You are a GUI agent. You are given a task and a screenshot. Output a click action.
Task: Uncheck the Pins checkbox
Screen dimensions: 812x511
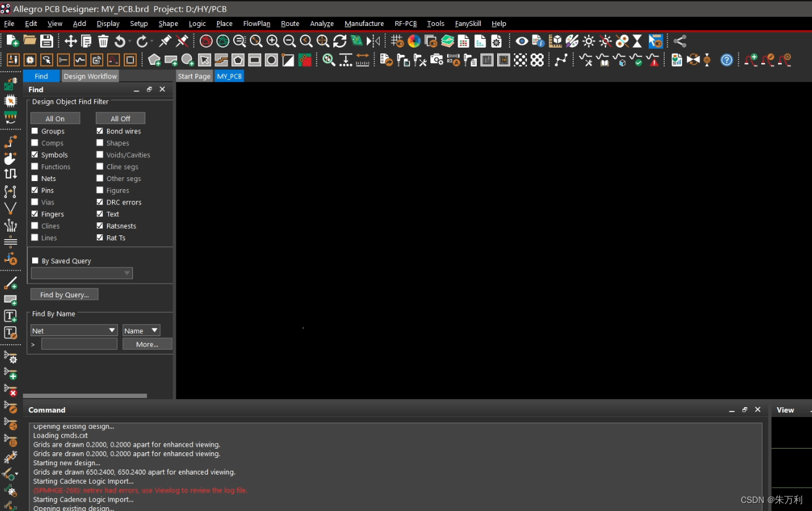point(35,190)
